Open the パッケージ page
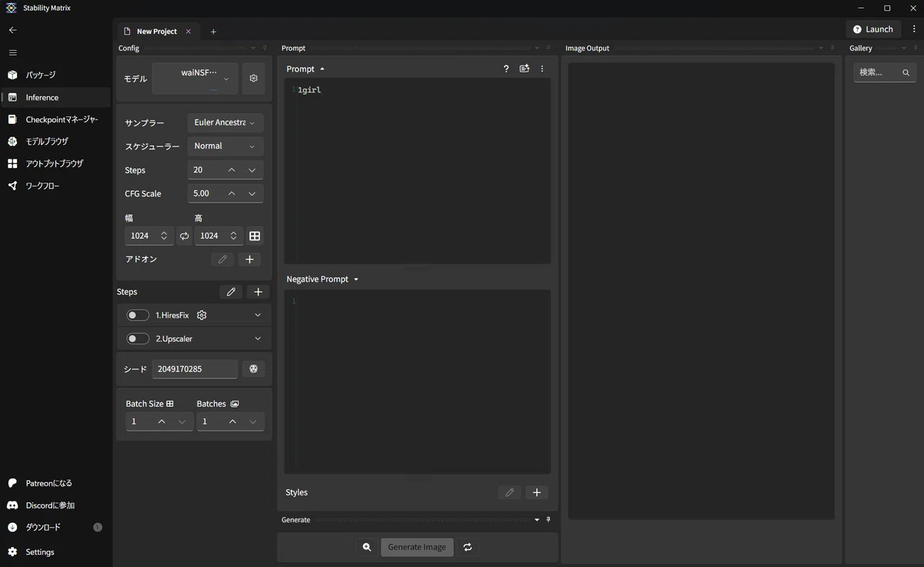The width and height of the screenshot is (924, 567). click(x=55, y=75)
